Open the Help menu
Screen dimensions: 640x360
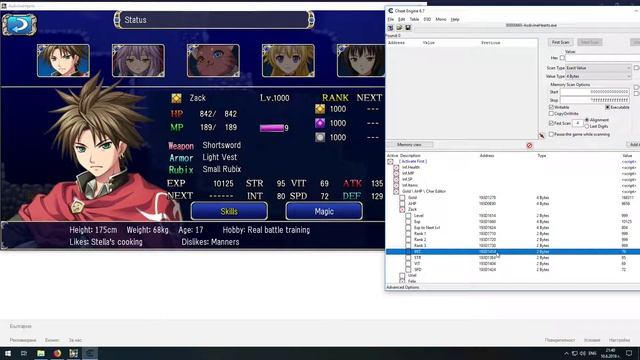[455, 19]
